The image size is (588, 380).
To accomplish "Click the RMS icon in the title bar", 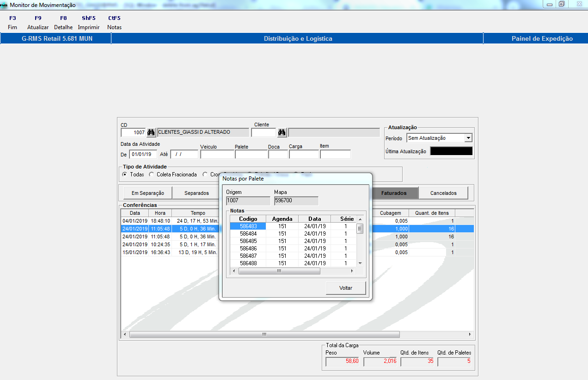I will pyautogui.click(x=4, y=5).
